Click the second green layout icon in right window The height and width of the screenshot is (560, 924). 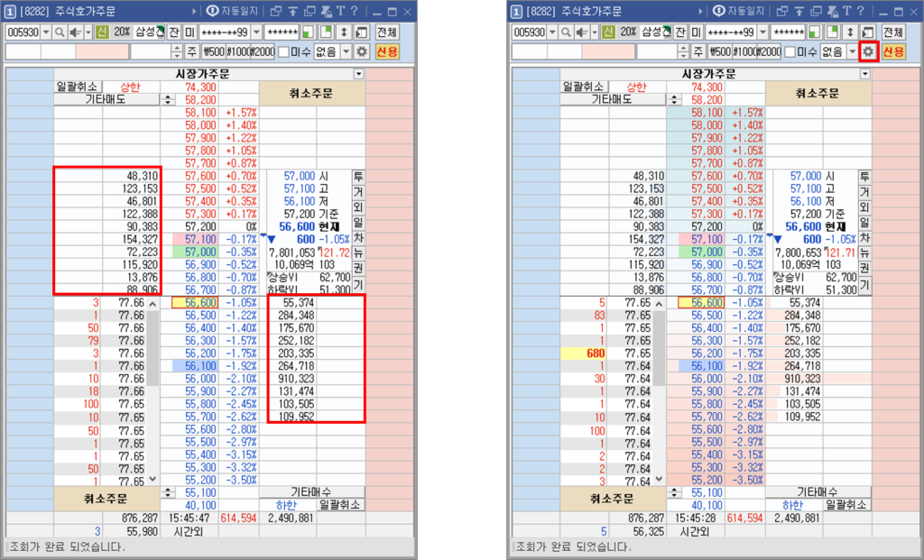point(832,32)
